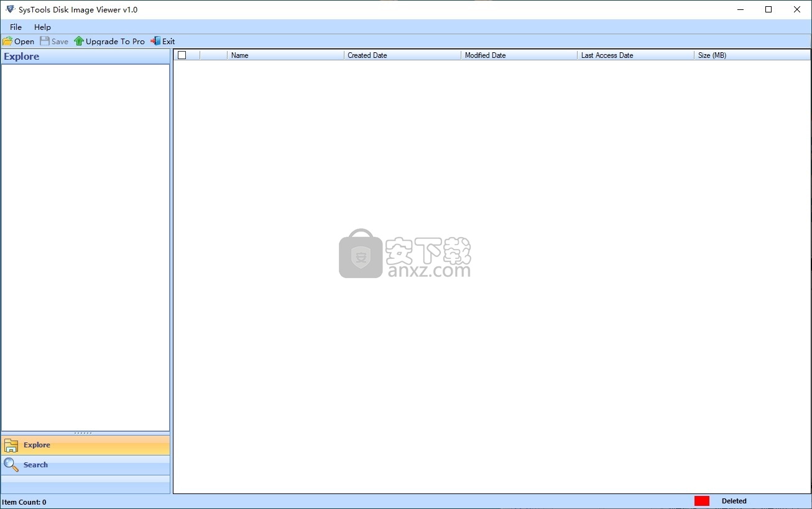Click the Deleted legend label

coord(734,501)
